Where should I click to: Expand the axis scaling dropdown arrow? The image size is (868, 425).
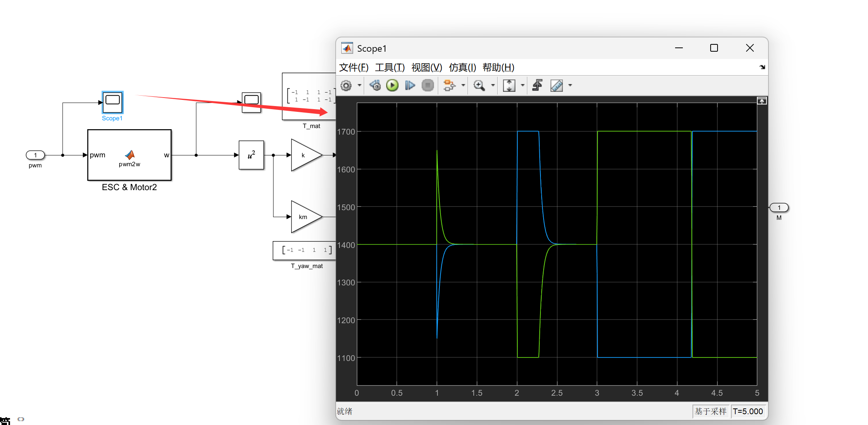[x=522, y=86]
